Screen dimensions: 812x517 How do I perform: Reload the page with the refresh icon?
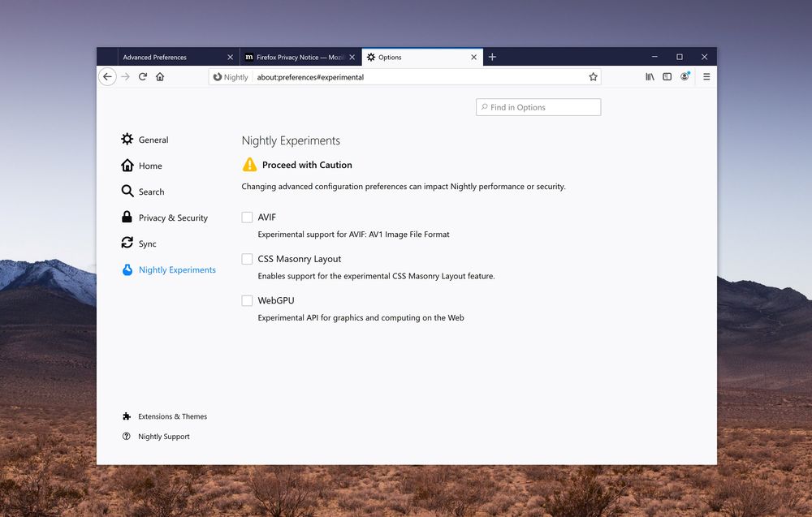click(143, 76)
